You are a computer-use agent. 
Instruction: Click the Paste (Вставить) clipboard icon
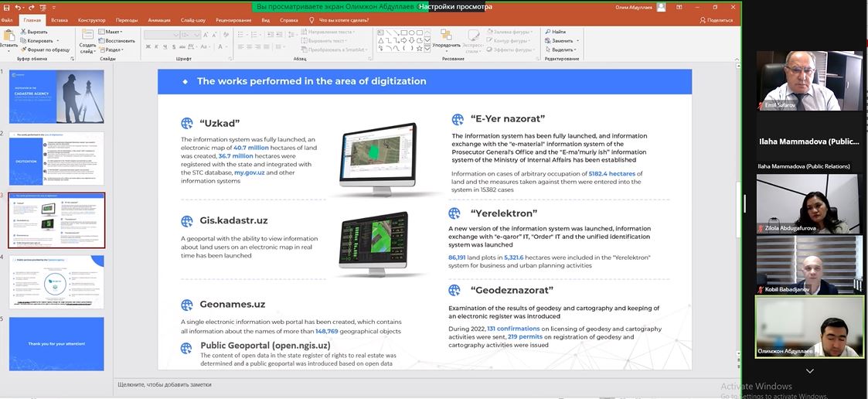[x=9, y=36]
